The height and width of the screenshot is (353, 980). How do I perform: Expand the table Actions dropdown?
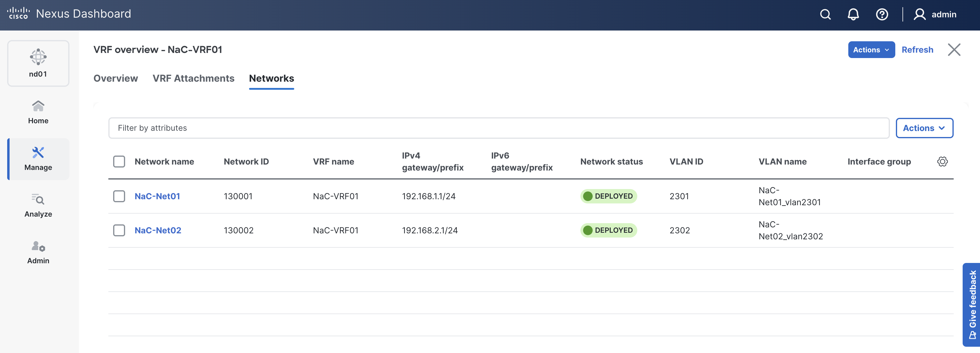click(924, 128)
